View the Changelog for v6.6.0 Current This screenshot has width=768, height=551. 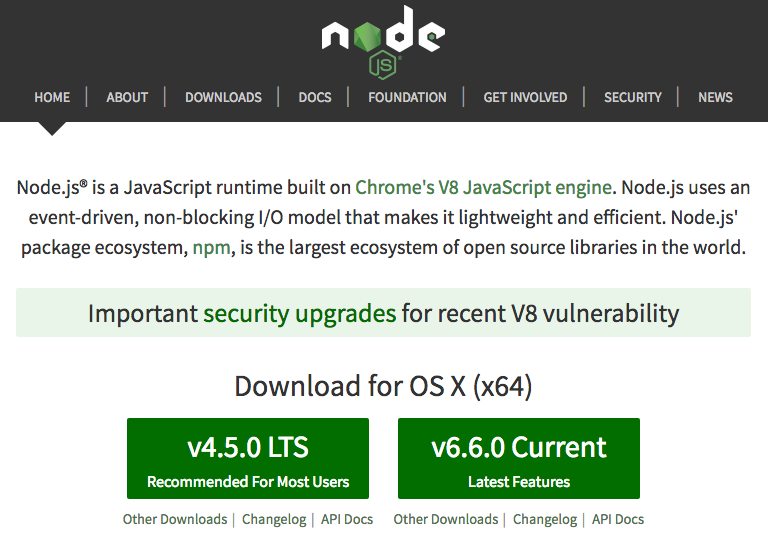point(545,519)
